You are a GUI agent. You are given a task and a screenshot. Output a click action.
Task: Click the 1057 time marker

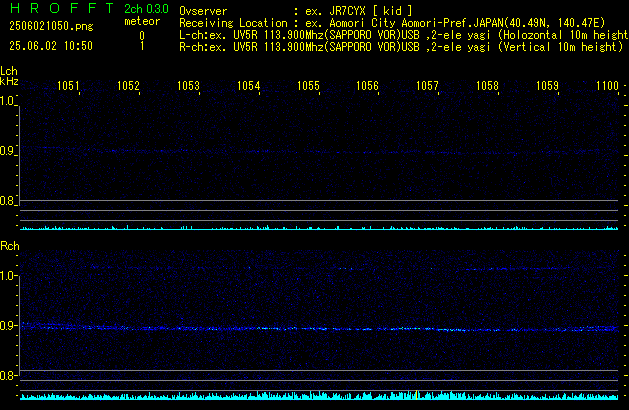tap(427, 86)
